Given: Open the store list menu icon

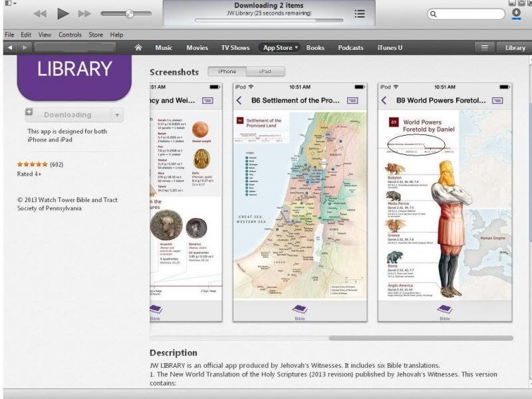Looking at the screenshot, I should point(484,47).
